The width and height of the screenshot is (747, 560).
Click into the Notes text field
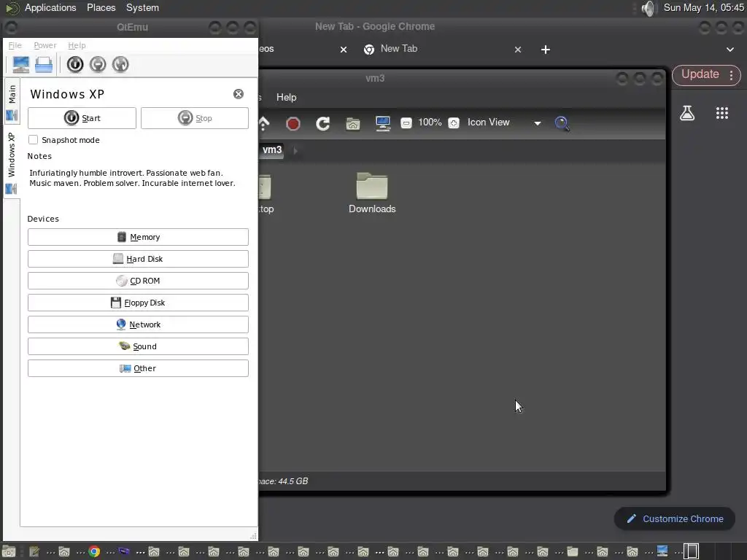coord(138,186)
